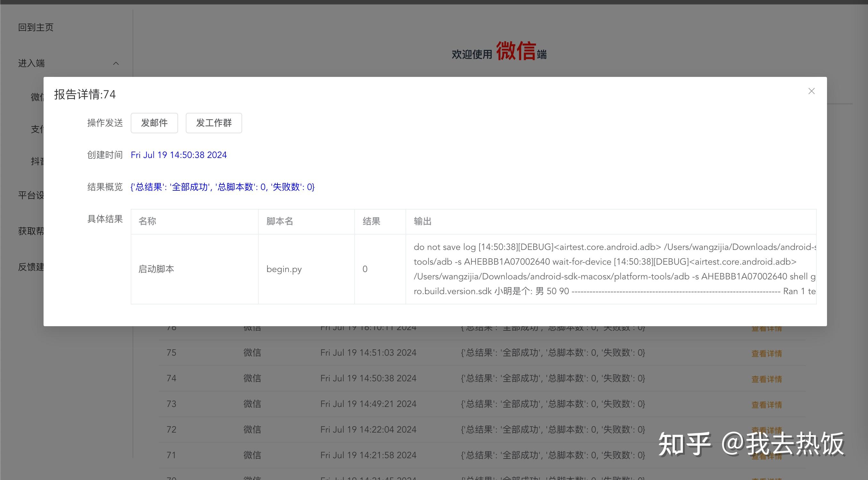Select the 进入端 menu label

coord(31,63)
